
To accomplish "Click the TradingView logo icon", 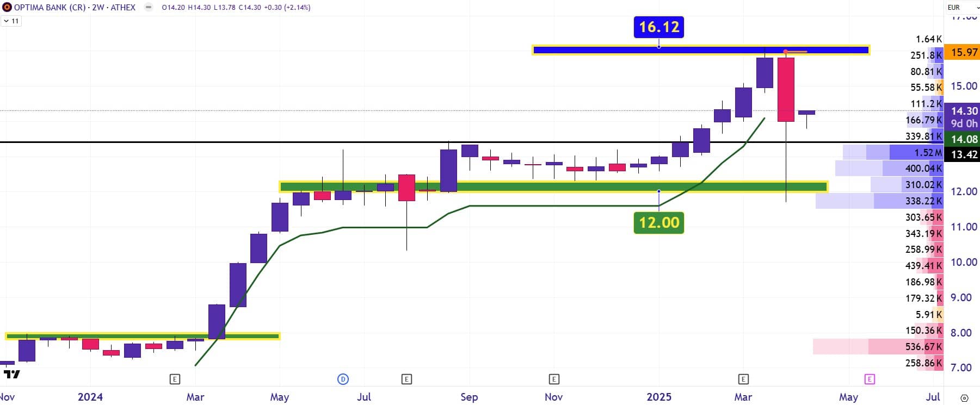I will (11, 374).
